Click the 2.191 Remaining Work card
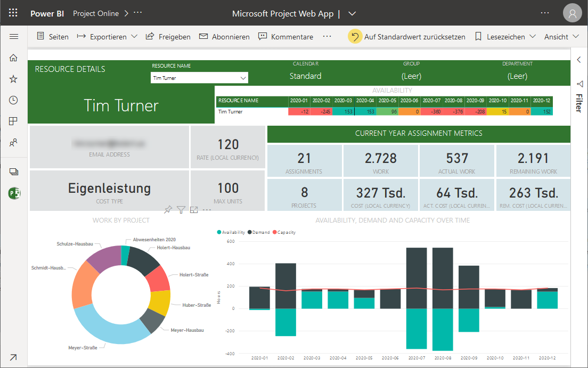 [x=533, y=161]
